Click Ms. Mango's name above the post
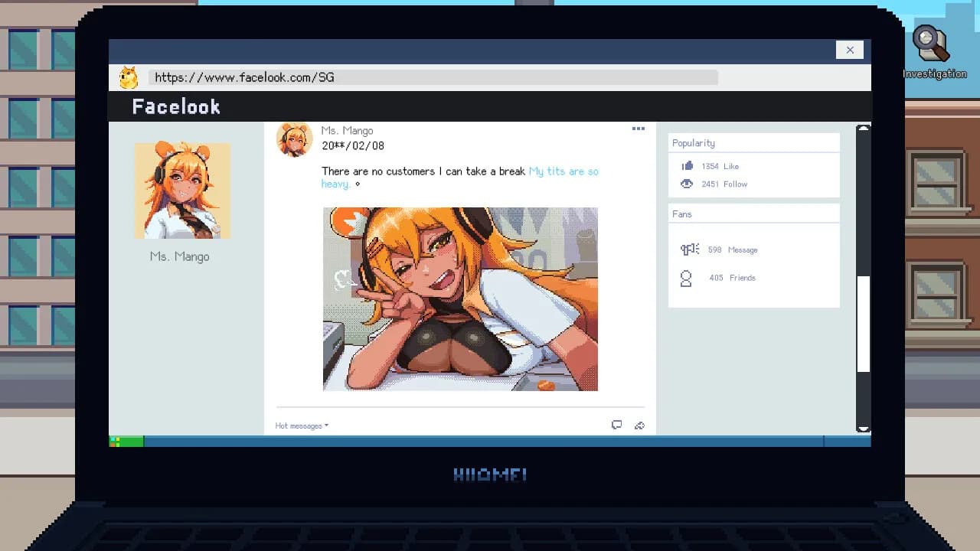This screenshot has height=551, width=980. point(348,130)
